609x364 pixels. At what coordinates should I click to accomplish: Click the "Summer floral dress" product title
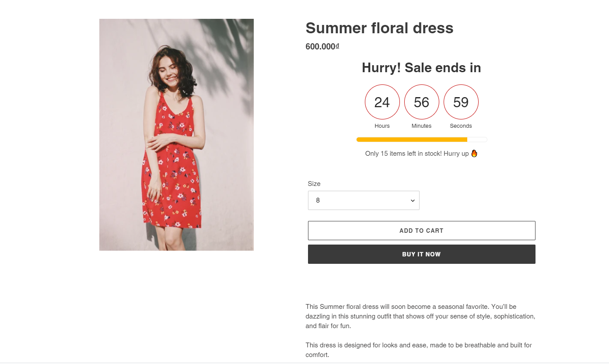click(379, 28)
